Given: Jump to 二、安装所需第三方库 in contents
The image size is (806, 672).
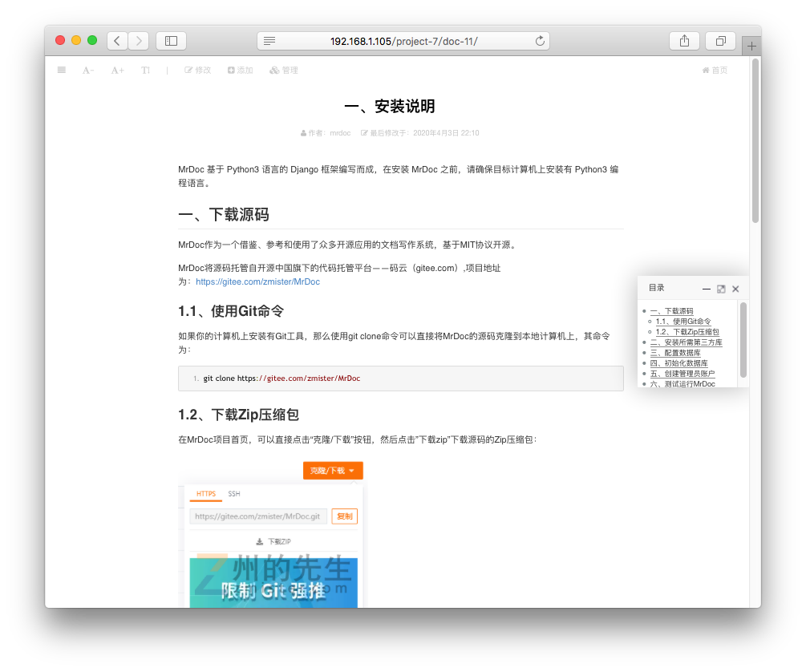Looking at the screenshot, I should pyautogui.click(x=686, y=342).
